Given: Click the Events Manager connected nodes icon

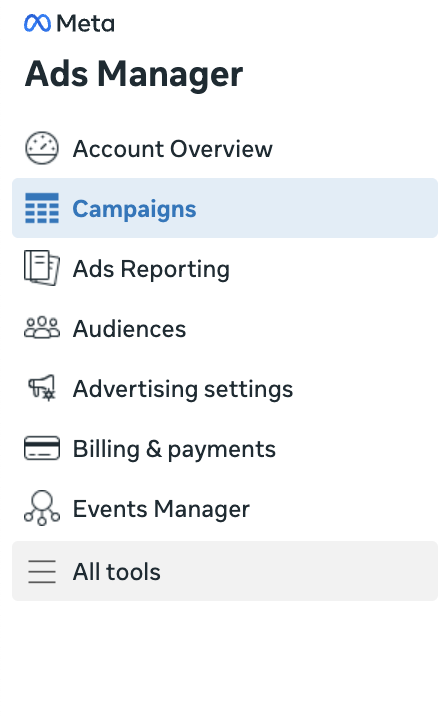Looking at the screenshot, I should pos(42,508).
